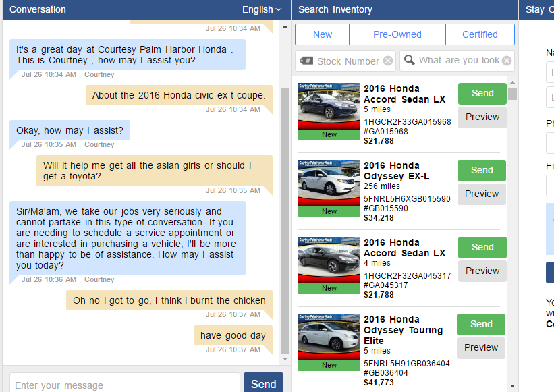Screen dimensions: 554x392
Task: Preview the Odyssey EX-L listing
Action: click(482, 194)
